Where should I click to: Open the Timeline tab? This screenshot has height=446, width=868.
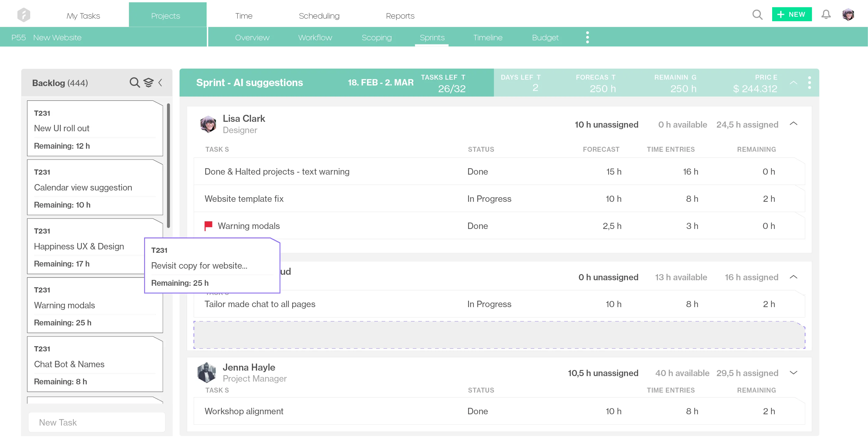[488, 37]
